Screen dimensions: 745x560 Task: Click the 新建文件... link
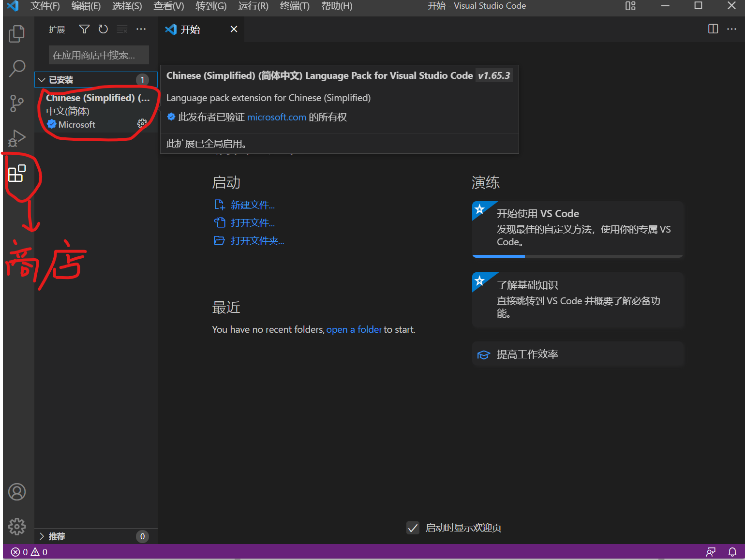(252, 205)
